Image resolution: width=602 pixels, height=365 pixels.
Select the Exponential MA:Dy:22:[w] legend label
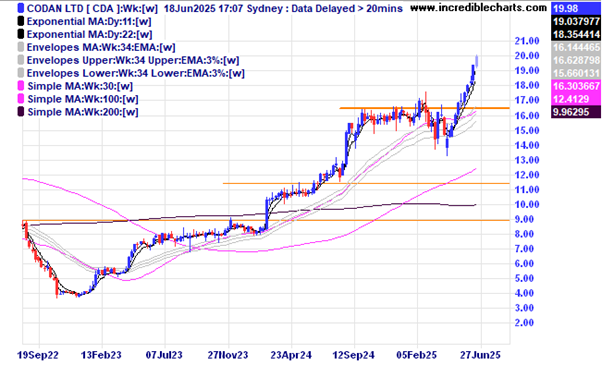click(89, 35)
